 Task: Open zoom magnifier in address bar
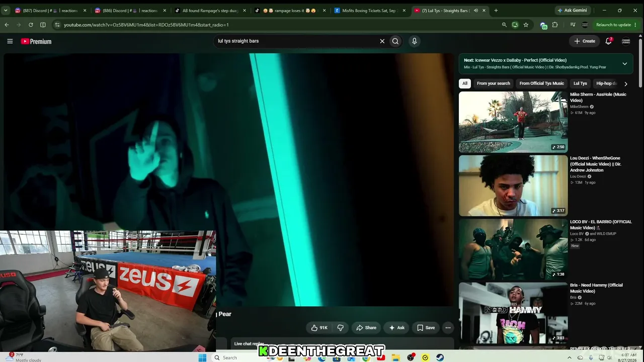[504, 25]
